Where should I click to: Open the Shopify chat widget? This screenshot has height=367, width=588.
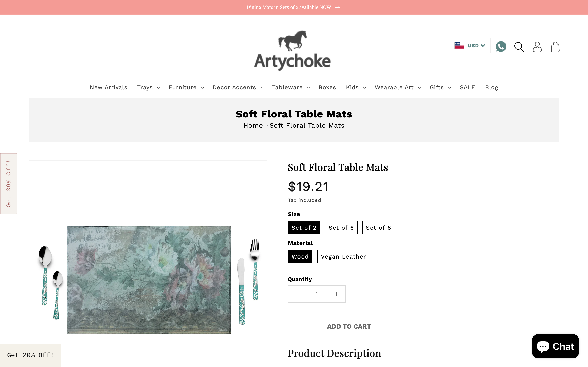[x=555, y=346]
